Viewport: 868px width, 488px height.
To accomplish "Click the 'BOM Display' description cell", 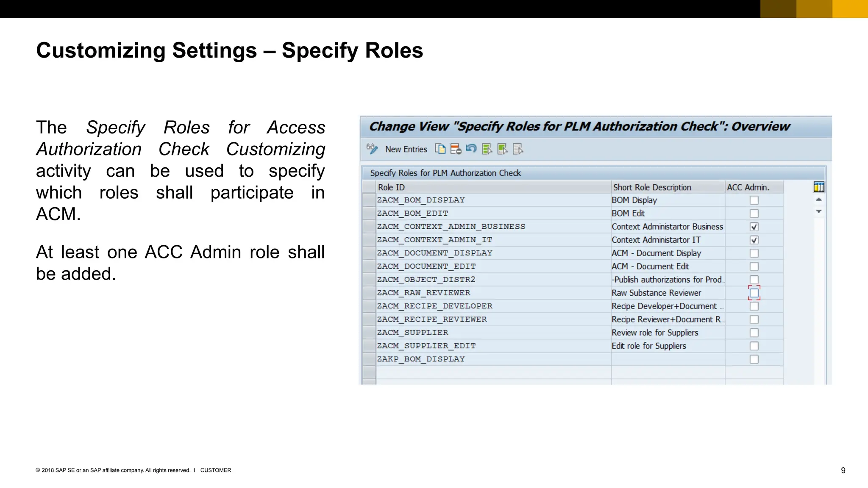I will 668,200.
